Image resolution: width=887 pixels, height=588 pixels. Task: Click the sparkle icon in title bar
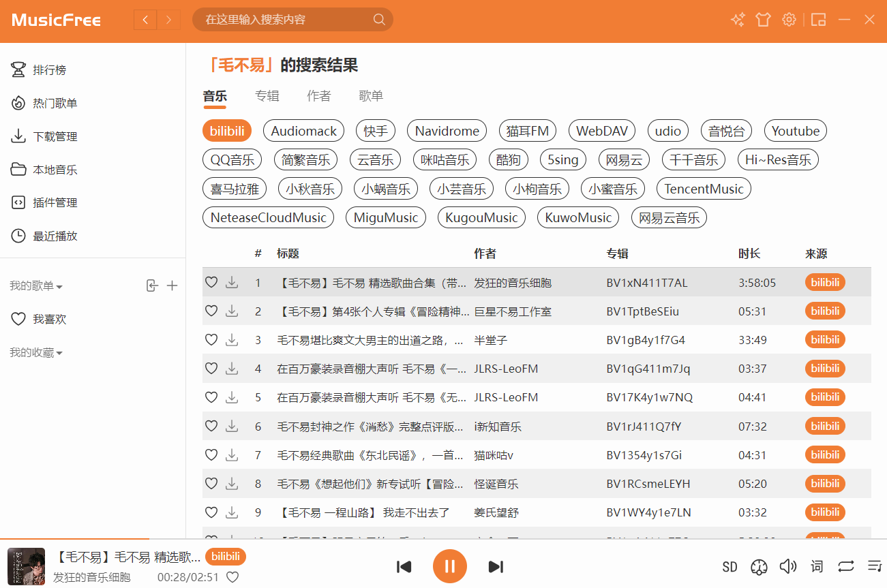(737, 20)
